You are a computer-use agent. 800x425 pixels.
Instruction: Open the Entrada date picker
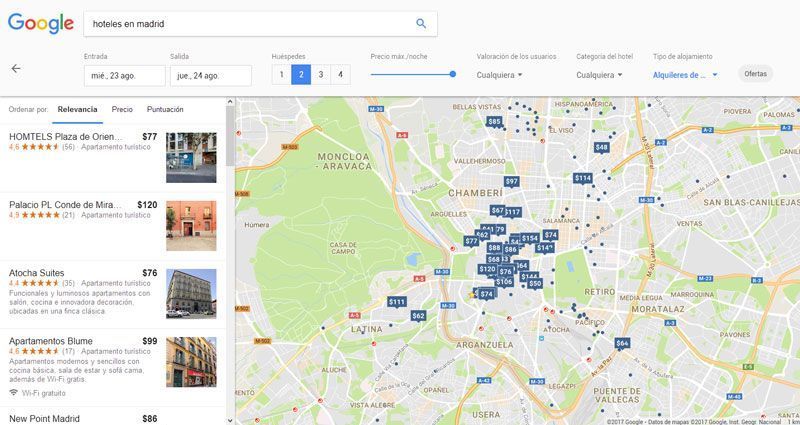coord(124,76)
